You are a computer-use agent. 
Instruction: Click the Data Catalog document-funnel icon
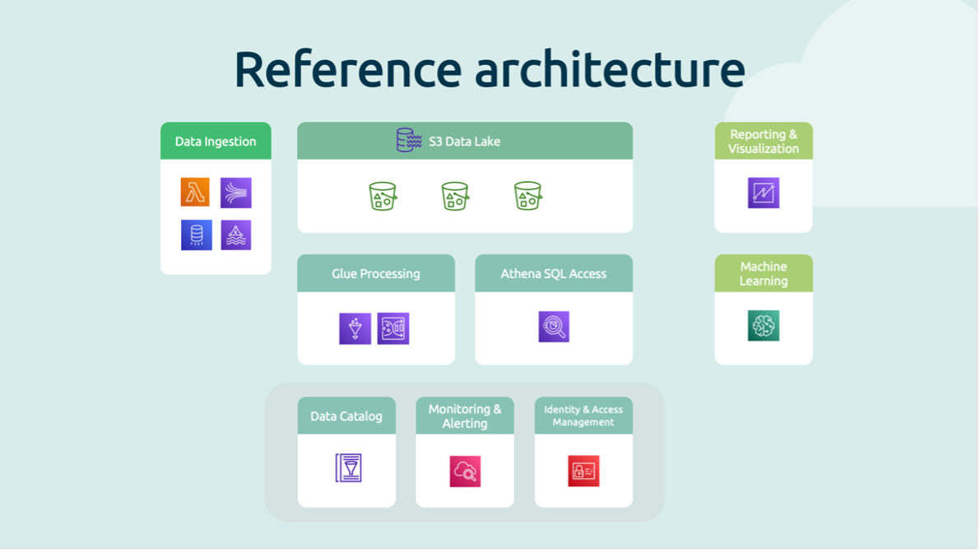click(x=348, y=467)
